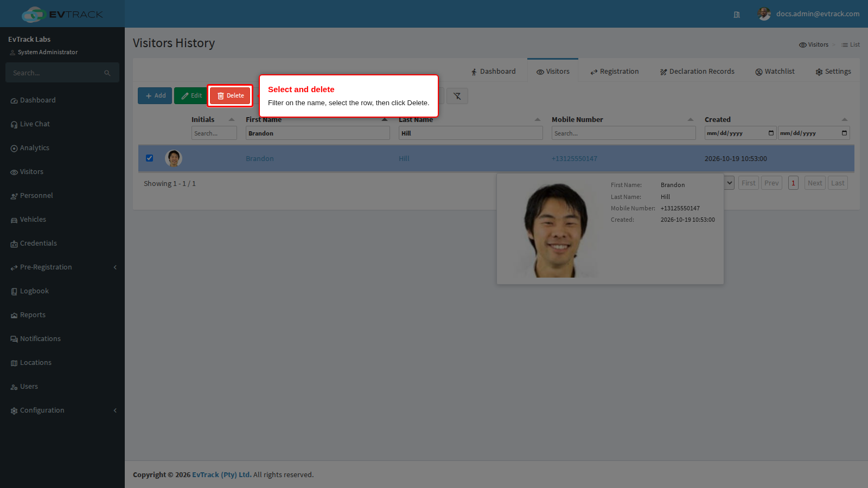
Task: Click the First Name filter field
Action: [x=317, y=133]
